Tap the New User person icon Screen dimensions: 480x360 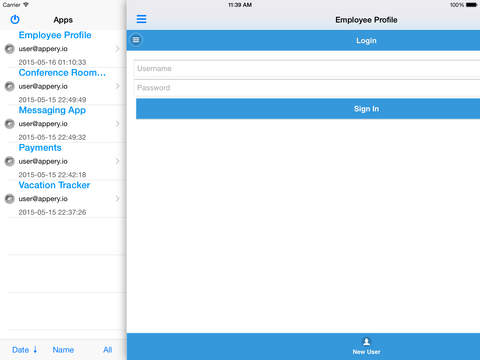point(366,342)
